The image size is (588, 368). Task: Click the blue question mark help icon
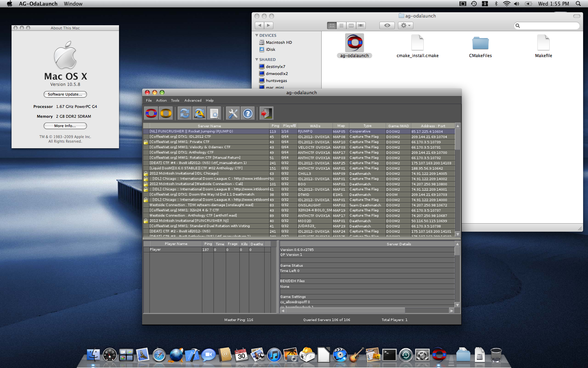[x=247, y=113]
